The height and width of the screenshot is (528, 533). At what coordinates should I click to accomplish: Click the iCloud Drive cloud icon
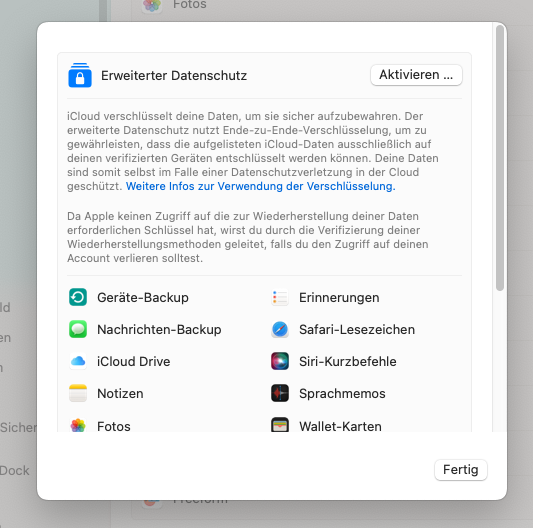(x=78, y=361)
